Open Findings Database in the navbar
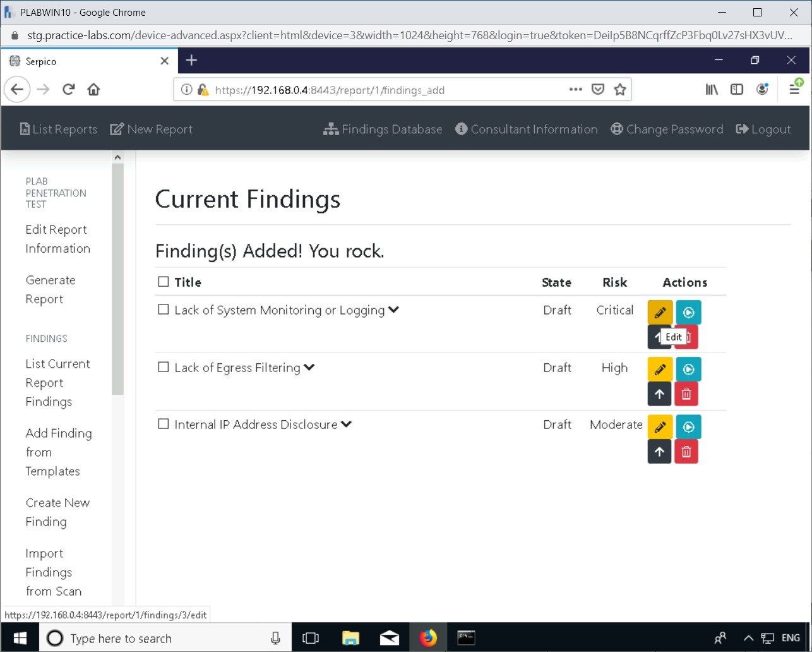This screenshot has height=652, width=812. pyautogui.click(x=383, y=129)
